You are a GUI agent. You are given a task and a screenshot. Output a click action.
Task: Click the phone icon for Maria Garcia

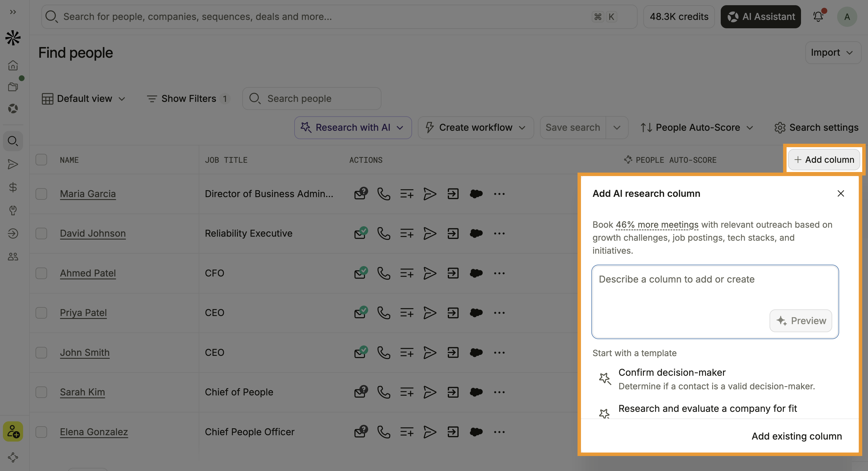383,194
